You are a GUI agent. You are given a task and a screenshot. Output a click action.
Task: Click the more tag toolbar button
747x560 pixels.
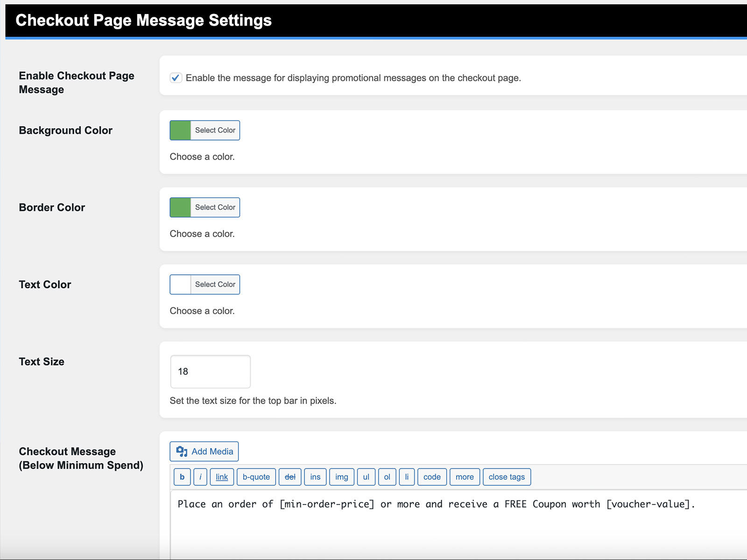click(465, 477)
